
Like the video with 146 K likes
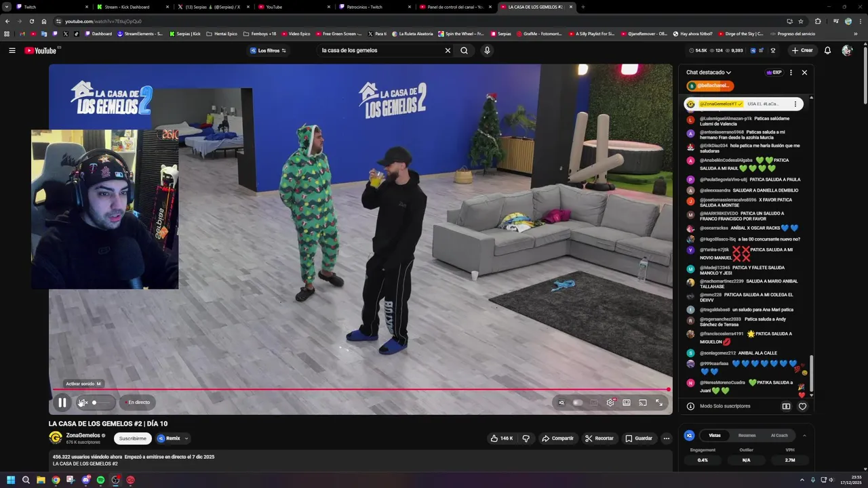pyautogui.click(x=501, y=439)
